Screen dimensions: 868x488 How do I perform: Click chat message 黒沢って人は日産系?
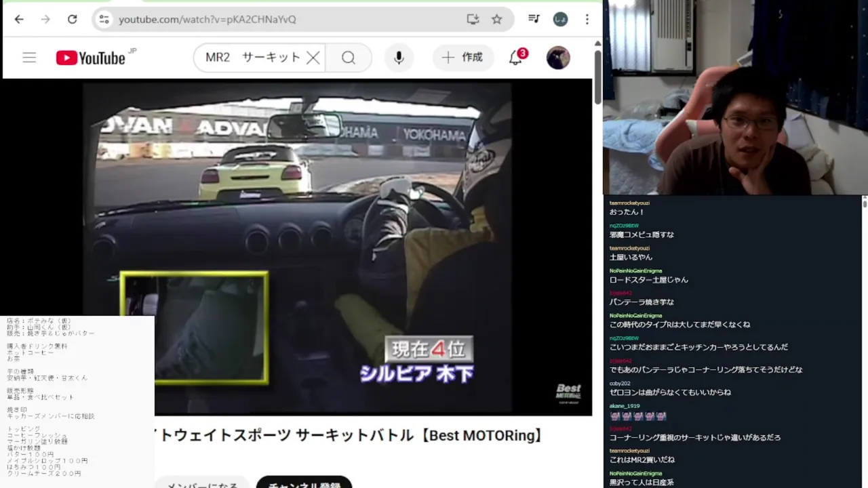(x=642, y=482)
